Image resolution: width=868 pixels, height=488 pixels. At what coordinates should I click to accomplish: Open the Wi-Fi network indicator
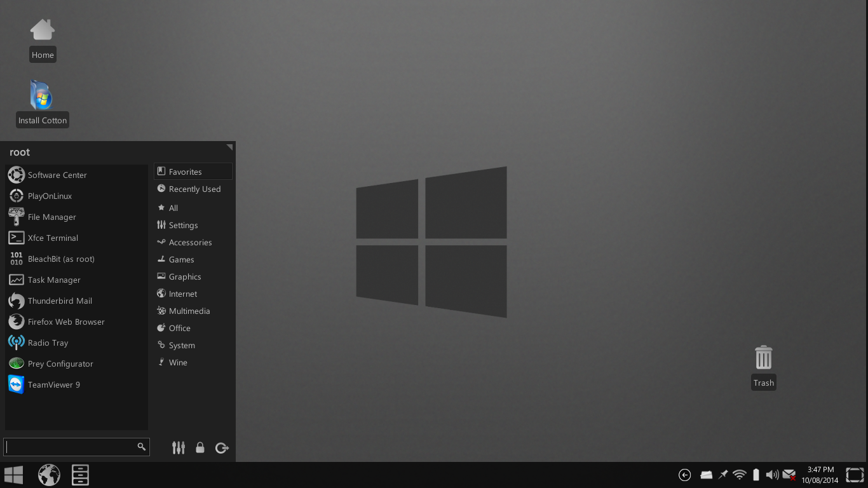click(739, 475)
